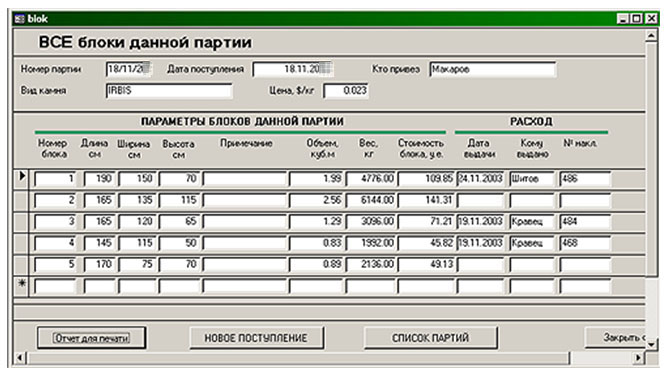
Task: Open НОВОЕ ПОСТУПЛЕНИЕ form
Action: pyautogui.click(x=256, y=338)
